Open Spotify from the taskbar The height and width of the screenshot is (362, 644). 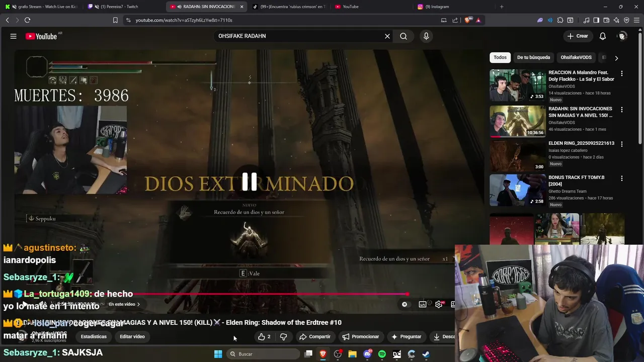coord(382,354)
